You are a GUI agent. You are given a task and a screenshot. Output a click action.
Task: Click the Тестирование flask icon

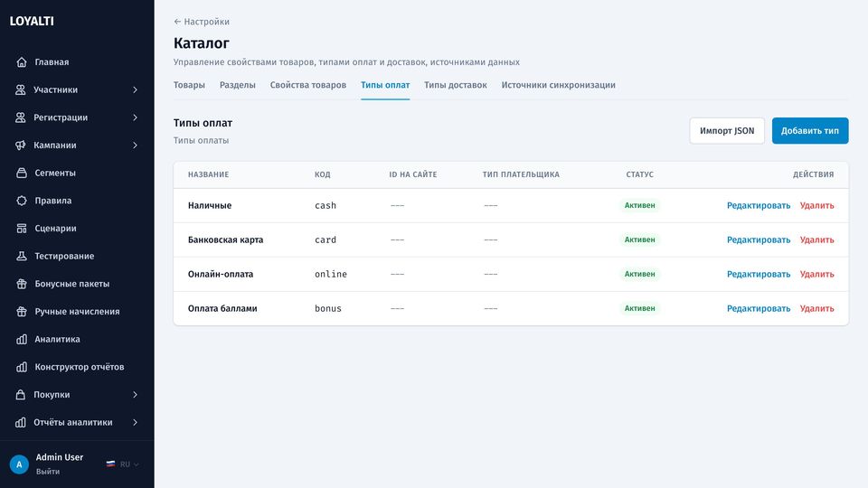(22, 256)
